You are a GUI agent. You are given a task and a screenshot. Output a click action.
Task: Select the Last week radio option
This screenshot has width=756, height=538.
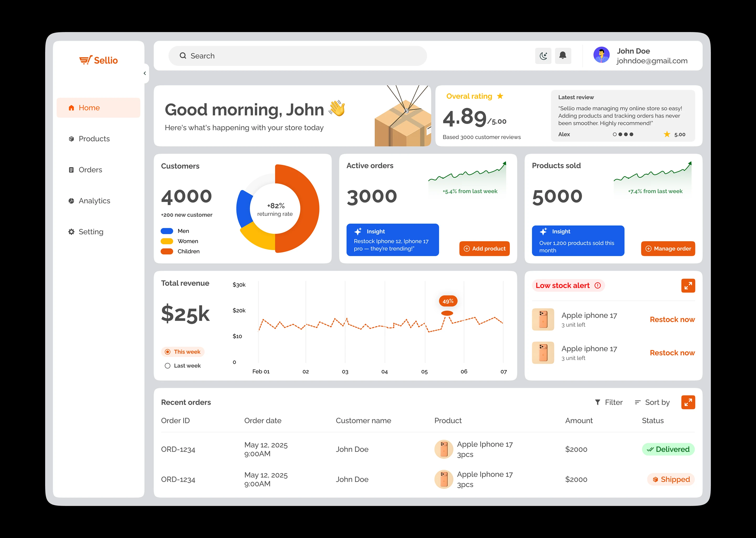point(168,366)
